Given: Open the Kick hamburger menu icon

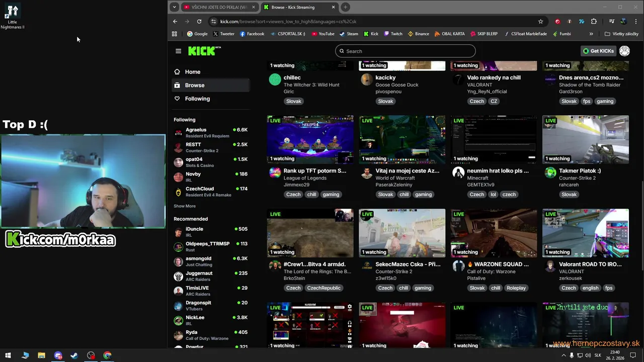Looking at the screenshot, I should pyautogui.click(x=178, y=51).
